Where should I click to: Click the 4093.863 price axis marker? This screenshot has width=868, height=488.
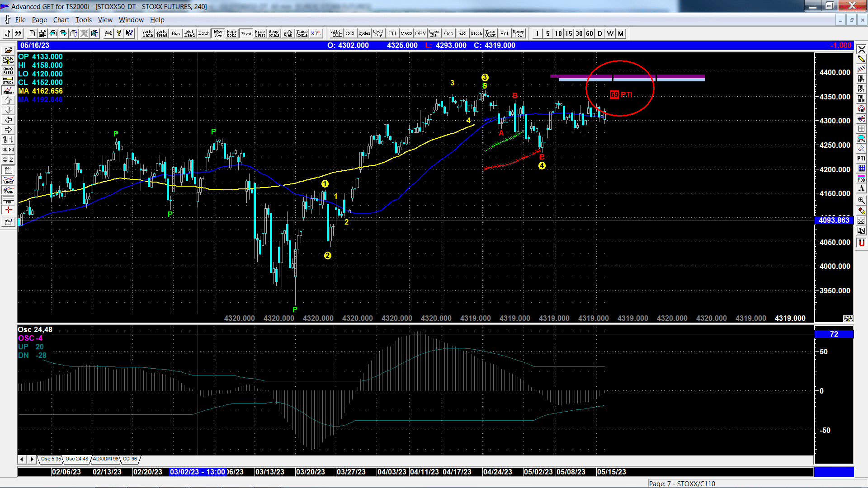pyautogui.click(x=834, y=220)
